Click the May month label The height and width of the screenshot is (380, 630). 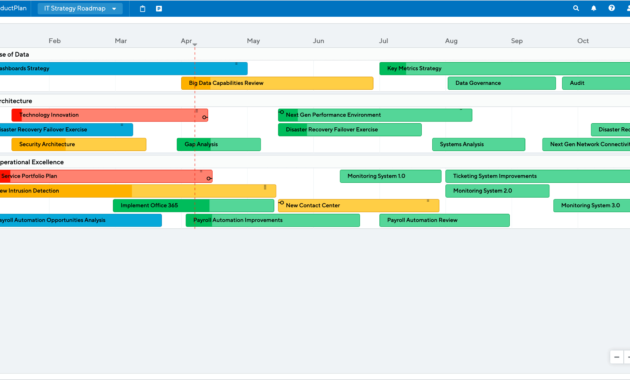253,41
